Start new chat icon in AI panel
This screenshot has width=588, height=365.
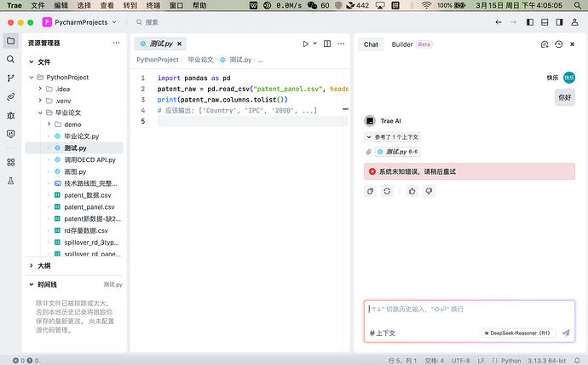coord(545,44)
